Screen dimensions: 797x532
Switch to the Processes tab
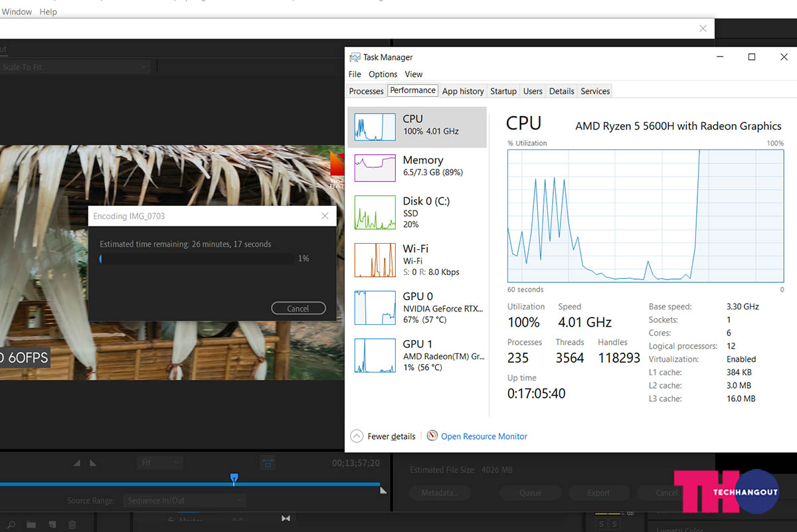[367, 91]
